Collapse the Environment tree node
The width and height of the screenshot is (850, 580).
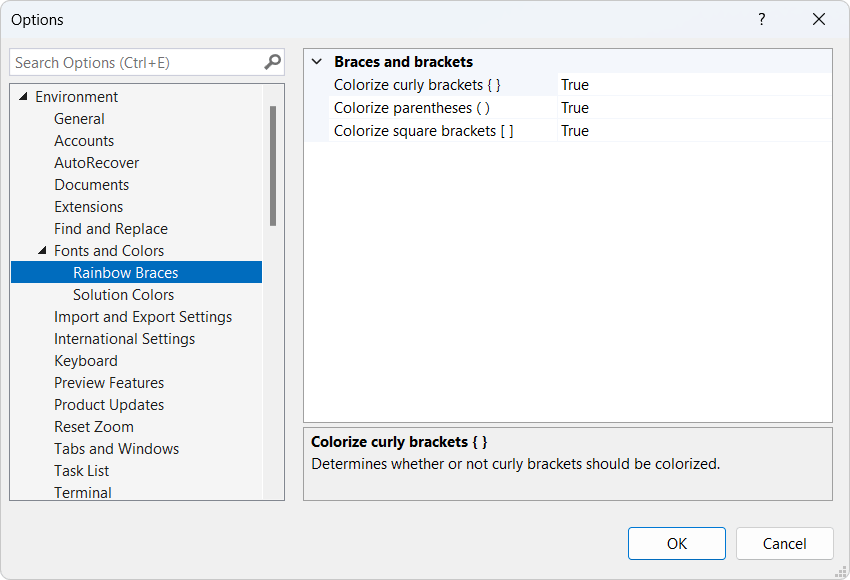pos(23,96)
